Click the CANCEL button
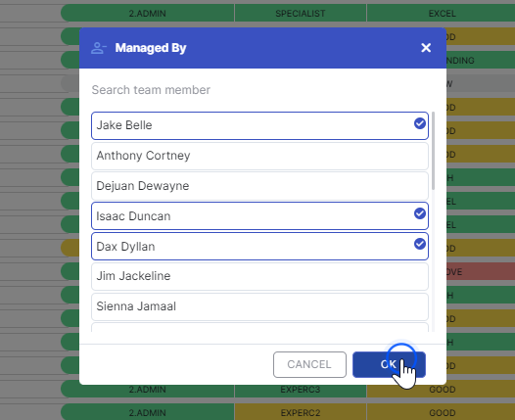 click(309, 364)
